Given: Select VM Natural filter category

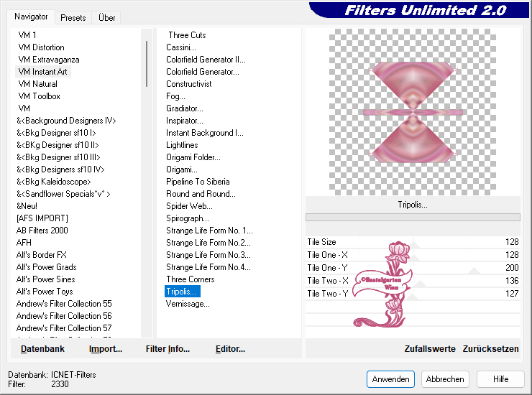Looking at the screenshot, I should point(37,84).
